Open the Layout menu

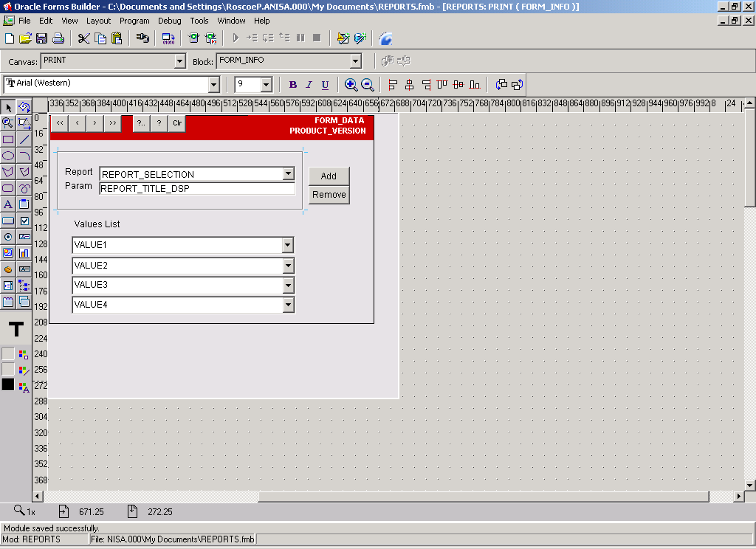(x=98, y=21)
